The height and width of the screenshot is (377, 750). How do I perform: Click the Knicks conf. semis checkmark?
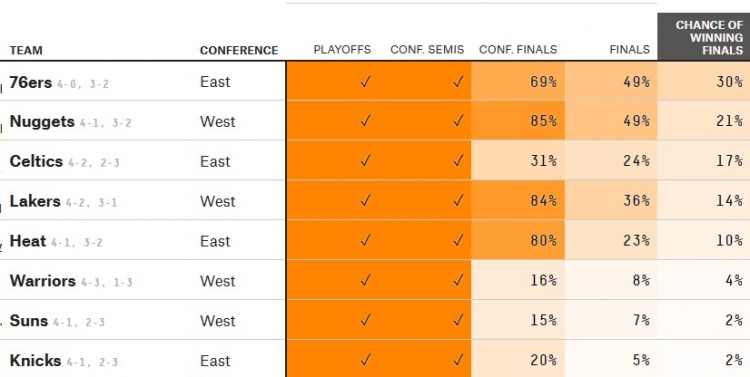pyautogui.click(x=458, y=360)
